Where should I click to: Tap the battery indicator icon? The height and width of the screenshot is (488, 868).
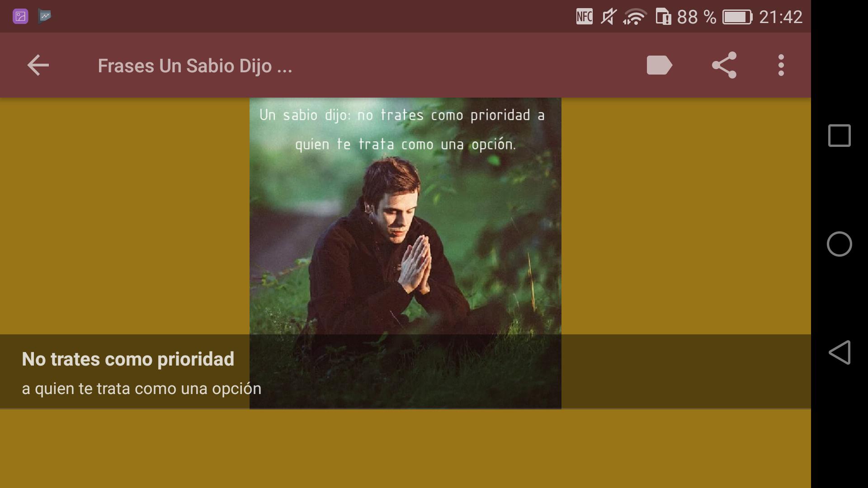[737, 17]
